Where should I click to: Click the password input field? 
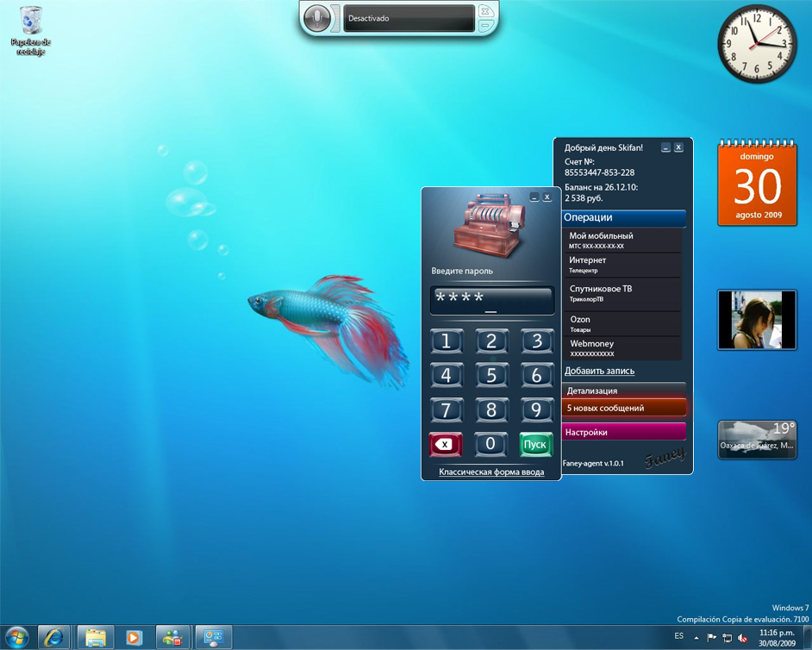491,301
